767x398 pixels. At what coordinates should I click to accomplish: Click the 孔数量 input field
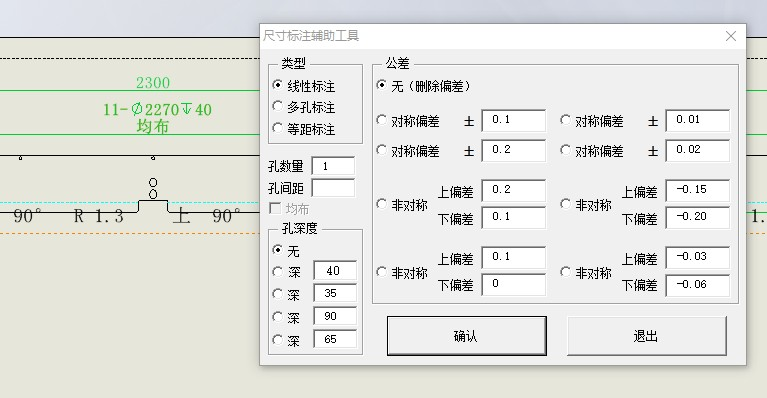[x=333, y=166]
